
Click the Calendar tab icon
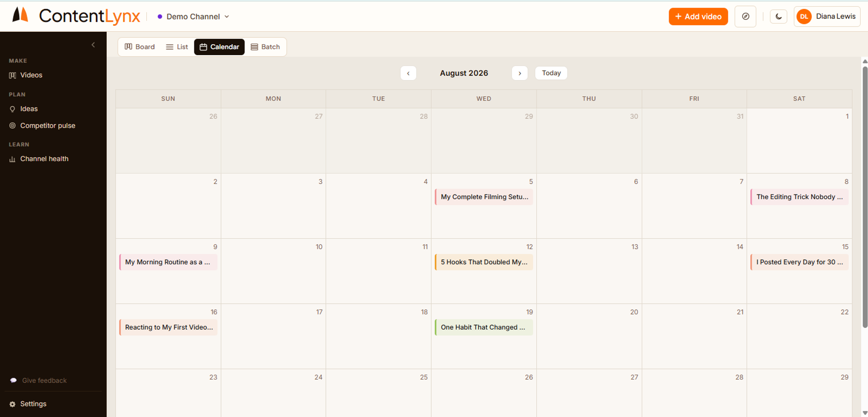point(203,47)
